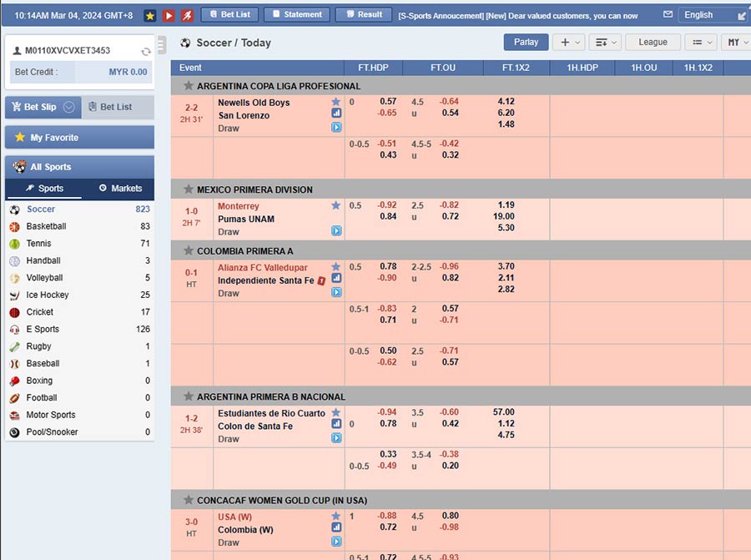
Task: Open the MY odds type dropdown
Action: pos(738,42)
